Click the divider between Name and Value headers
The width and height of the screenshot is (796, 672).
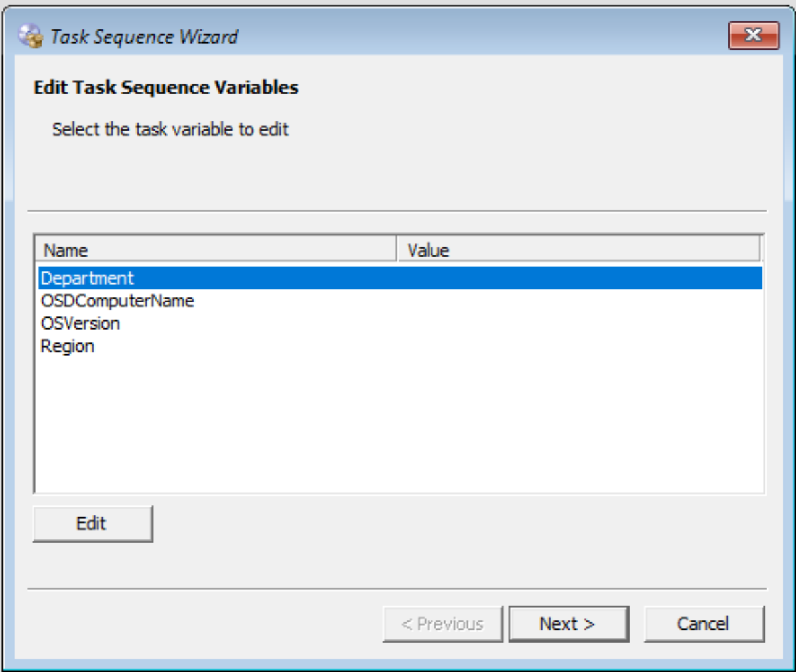(x=397, y=250)
